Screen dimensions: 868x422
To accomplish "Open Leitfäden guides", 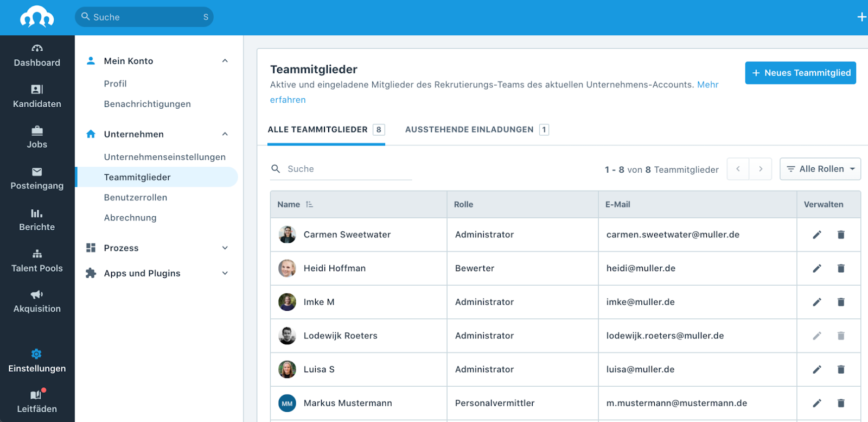I will pos(37,402).
